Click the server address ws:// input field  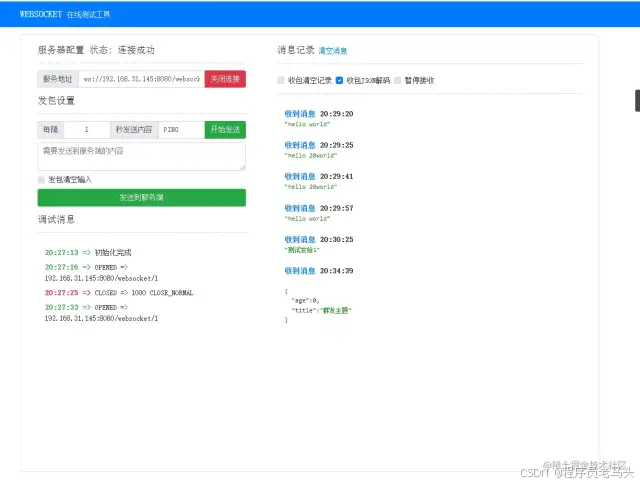click(141, 78)
